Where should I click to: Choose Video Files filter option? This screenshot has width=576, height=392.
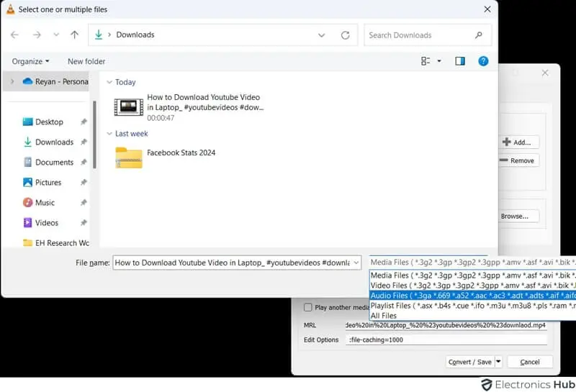(x=472, y=286)
